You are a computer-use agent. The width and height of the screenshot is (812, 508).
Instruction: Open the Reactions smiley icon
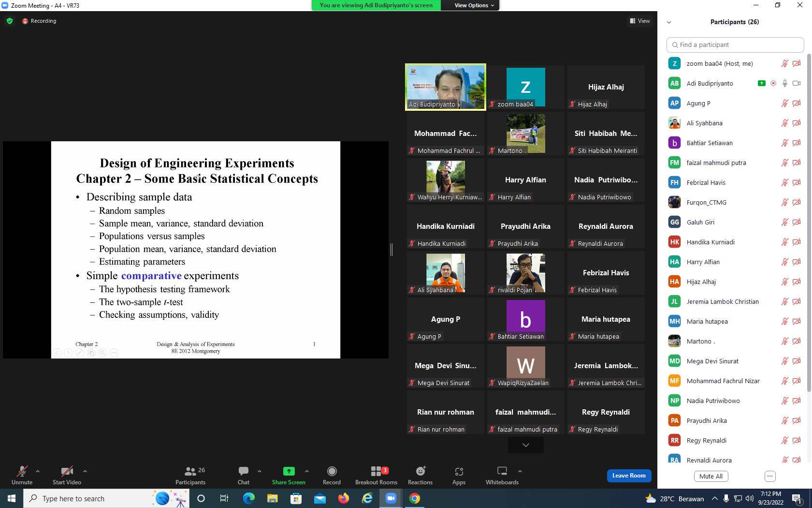coord(420,471)
